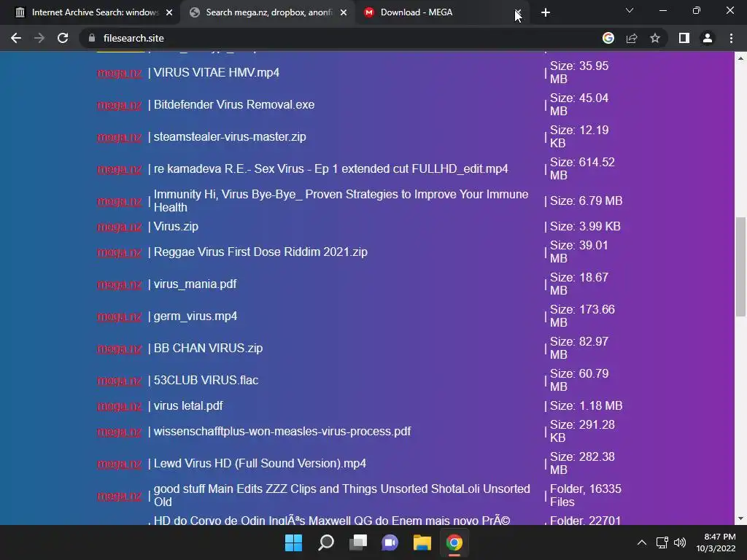This screenshot has width=747, height=560.
Task: Open Windows taskbar search
Action: tap(326, 542)
